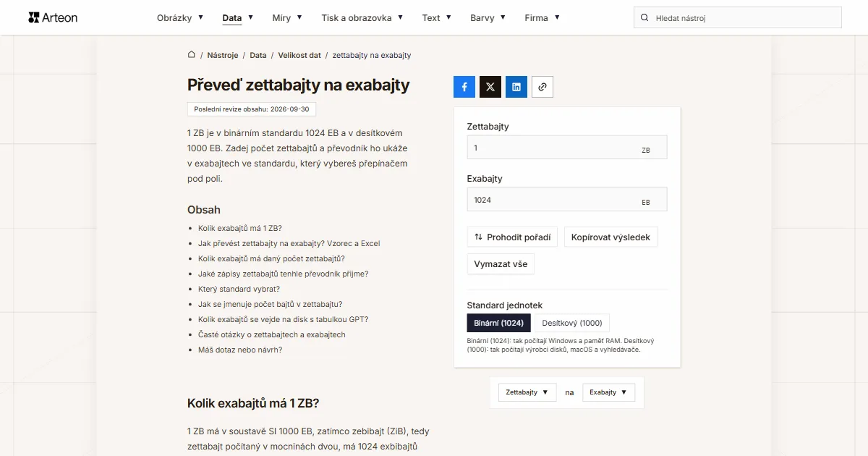The image size is (868, 456).
Task: Open Nástroje breadcrumb link
Action: pyautogui.click(x=223, y=55)
